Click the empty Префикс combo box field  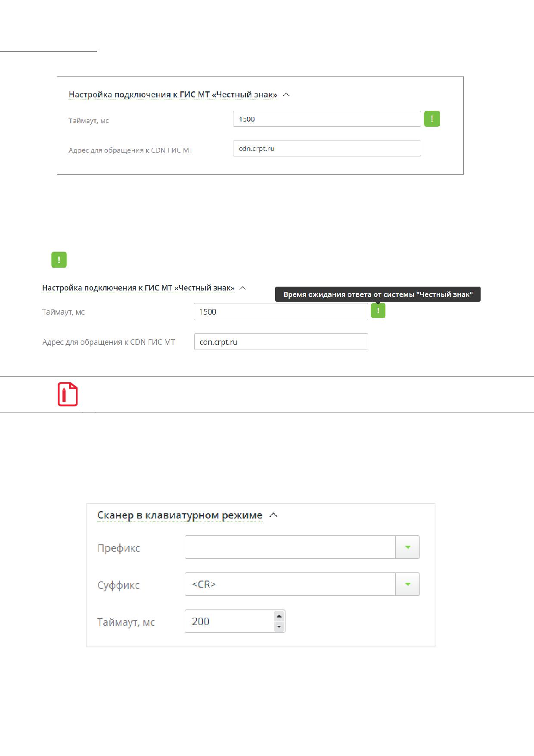coord(290,547)
